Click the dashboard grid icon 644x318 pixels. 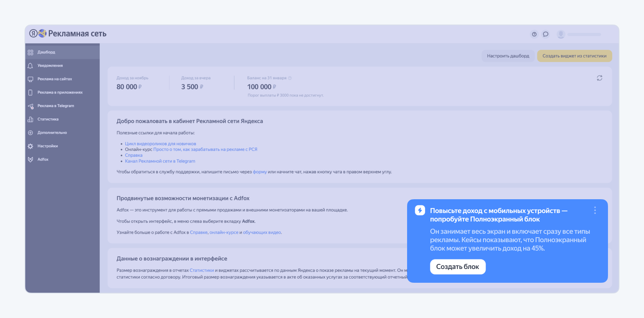(x=30, y=52)
